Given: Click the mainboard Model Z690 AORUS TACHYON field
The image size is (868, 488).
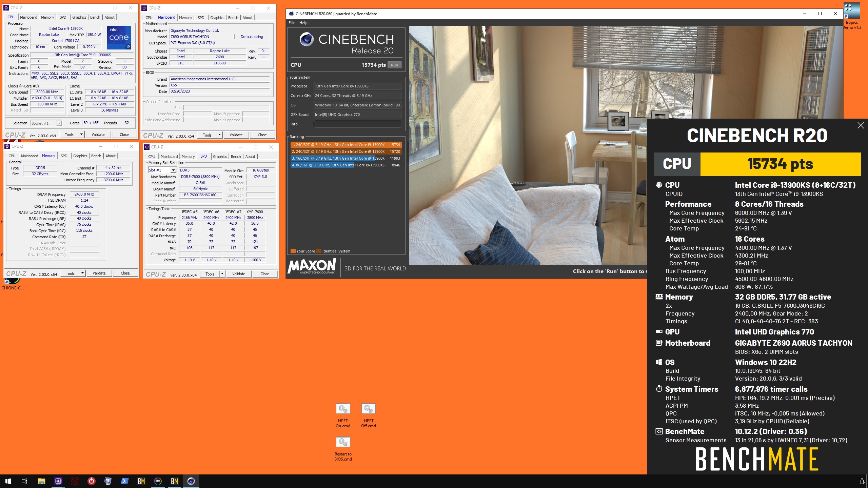Looking at the screenshot, I should [202, 37].
